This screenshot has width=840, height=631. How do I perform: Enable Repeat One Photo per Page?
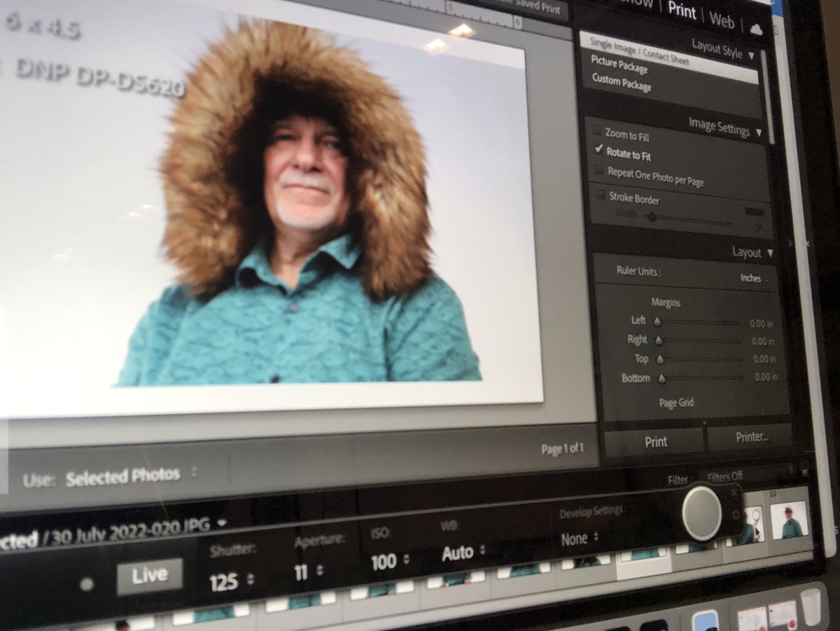click(600, 170)
